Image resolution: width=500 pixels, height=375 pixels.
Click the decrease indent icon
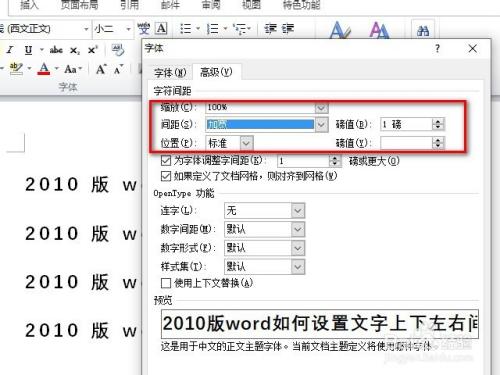270,29
